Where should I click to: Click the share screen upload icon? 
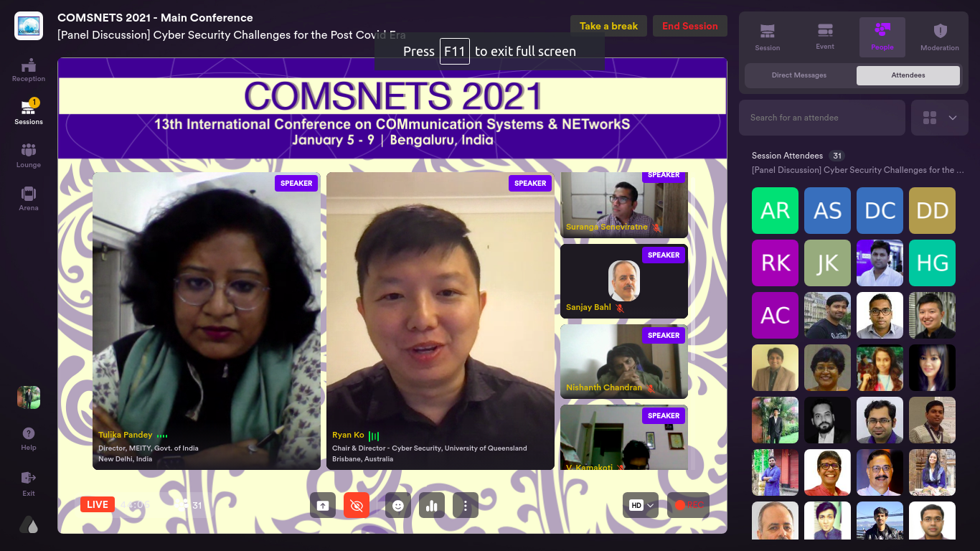[323, 506]
